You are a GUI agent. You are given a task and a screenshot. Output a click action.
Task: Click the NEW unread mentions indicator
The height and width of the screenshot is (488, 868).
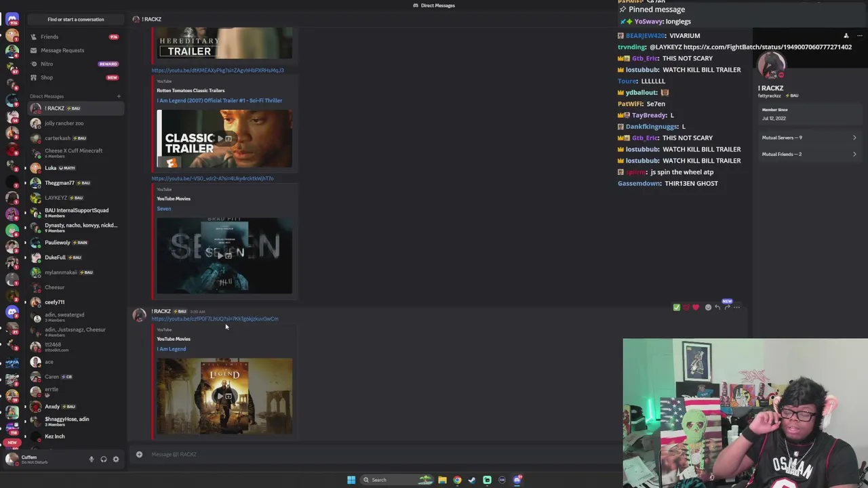tap(12, 443)
